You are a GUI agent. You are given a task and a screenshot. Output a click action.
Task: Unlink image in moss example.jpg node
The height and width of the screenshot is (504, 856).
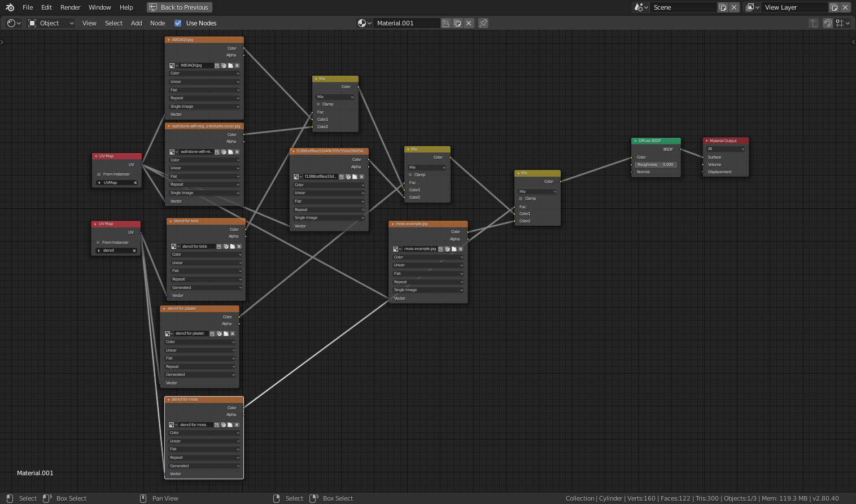[461, 249]
